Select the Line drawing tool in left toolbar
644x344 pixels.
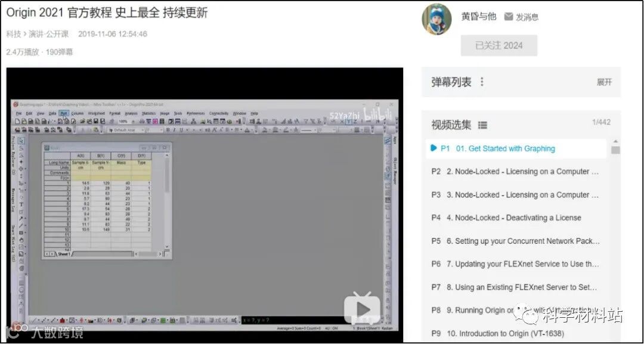point(21,225)
